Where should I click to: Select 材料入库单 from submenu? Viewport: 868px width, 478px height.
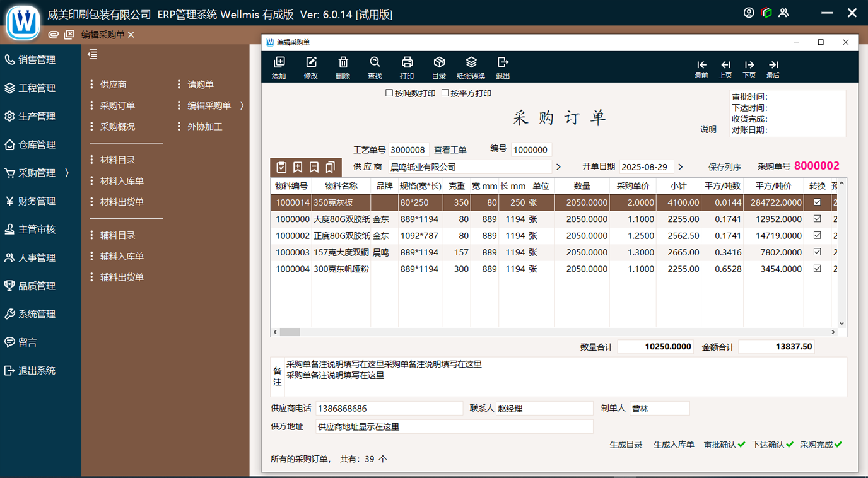[x=122, y=181]
